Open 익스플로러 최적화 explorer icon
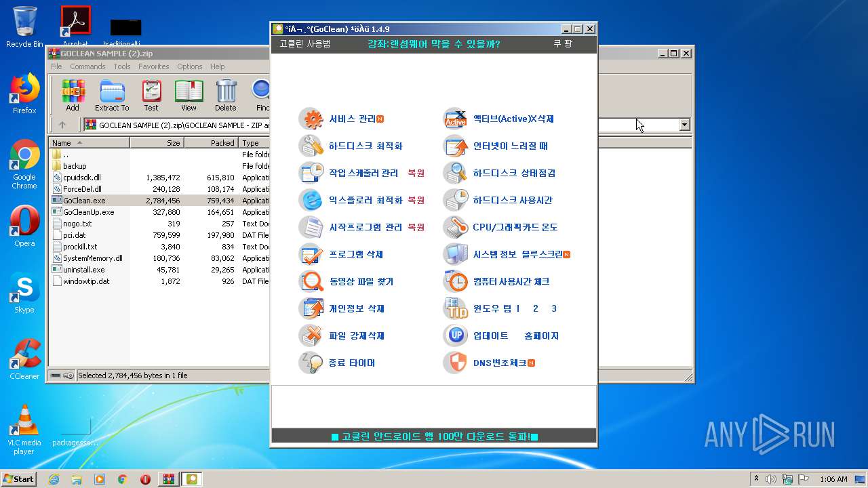This screenshot has height=488, width=868. click(312, 200)
